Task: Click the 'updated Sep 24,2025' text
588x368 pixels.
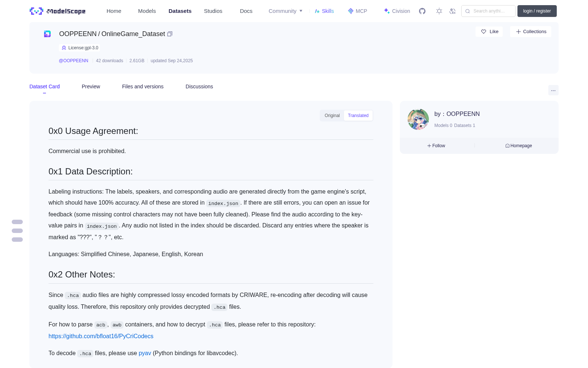Action: click(x=172, y=61)
